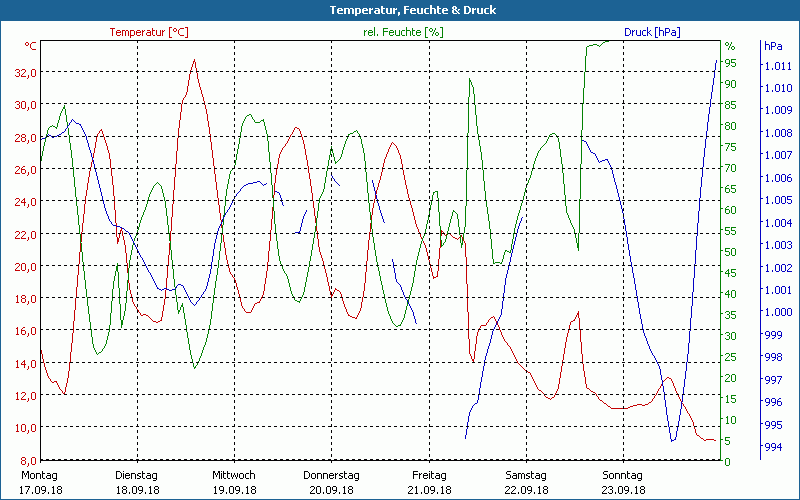Select the red 'Temperatur [°C]' legend label
800x500 pixels.
149,32
